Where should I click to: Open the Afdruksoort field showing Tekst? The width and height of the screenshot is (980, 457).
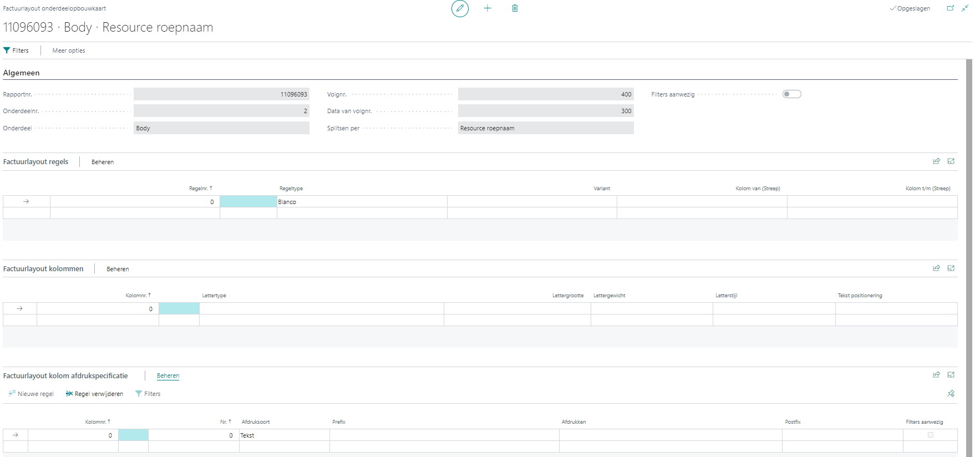point(284,435)
